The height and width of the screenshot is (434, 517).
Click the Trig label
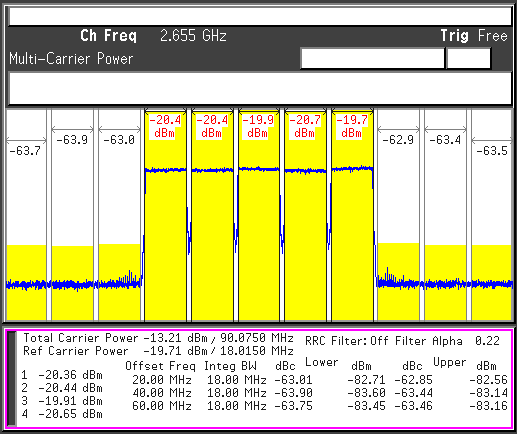455,36
